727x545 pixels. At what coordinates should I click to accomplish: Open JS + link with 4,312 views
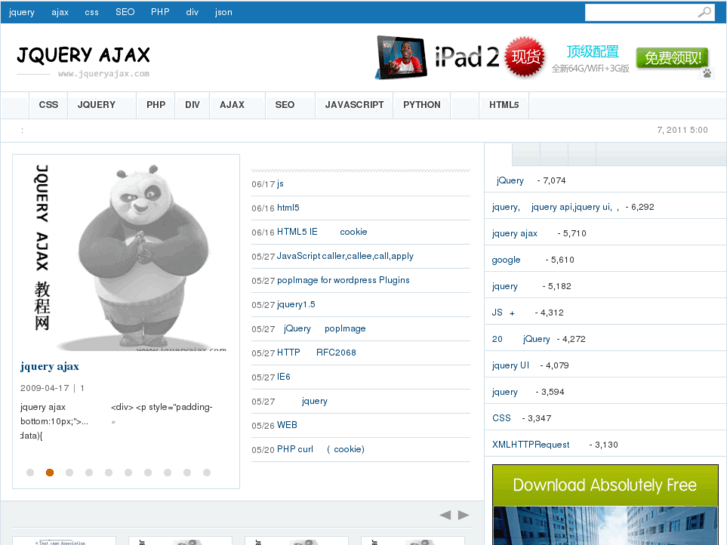503,313
